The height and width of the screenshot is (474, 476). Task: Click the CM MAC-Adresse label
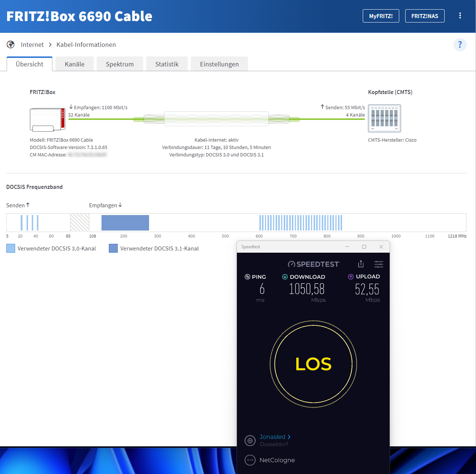click(48, 155)
